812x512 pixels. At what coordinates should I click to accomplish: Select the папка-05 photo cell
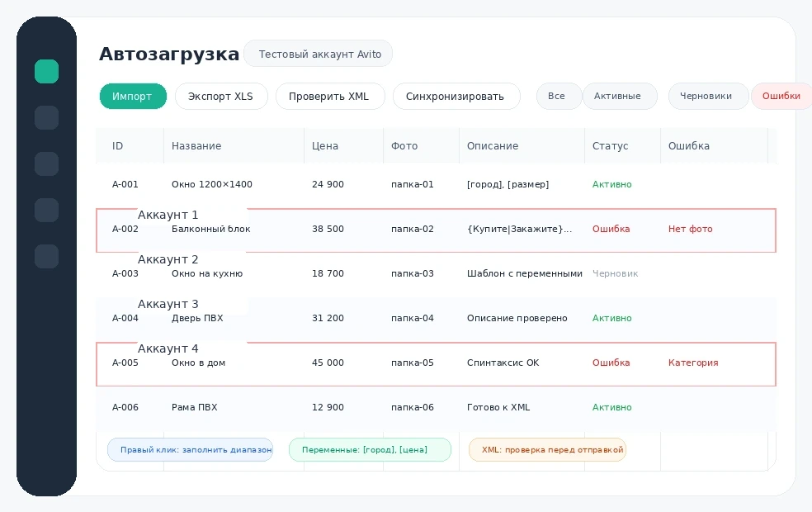(x=413, y=363)
